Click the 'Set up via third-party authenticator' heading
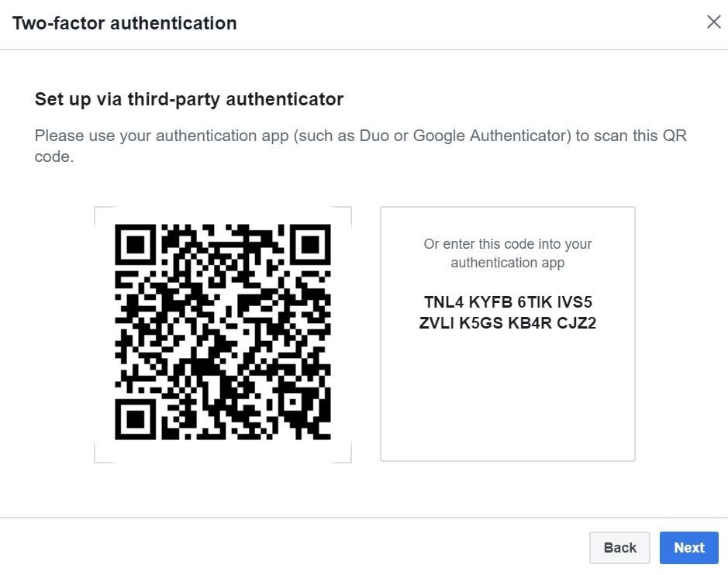The image size is (728, 575). coord(189,99)
